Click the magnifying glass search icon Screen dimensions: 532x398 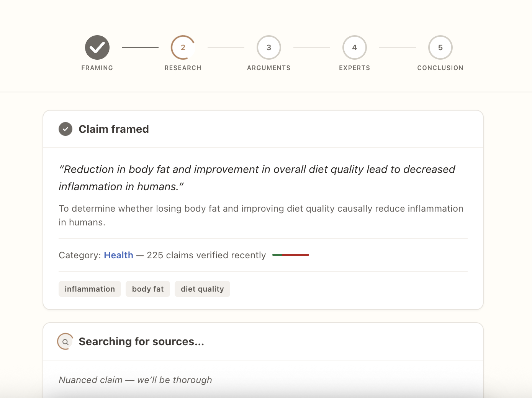(65, 341)
